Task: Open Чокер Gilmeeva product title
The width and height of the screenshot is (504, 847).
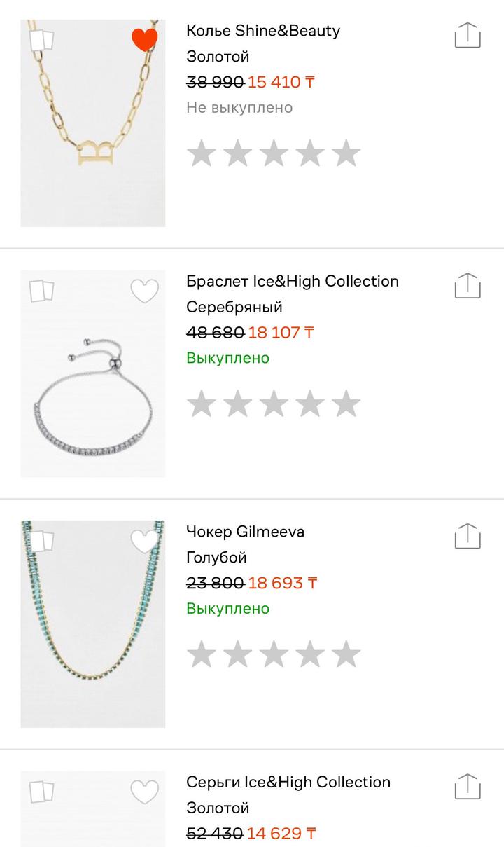Action: coord(245,532)
